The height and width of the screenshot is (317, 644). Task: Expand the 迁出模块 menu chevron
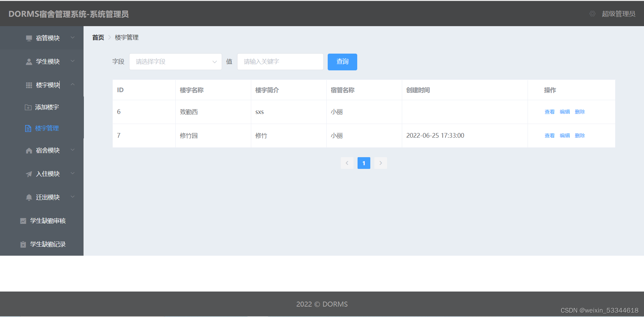73,197
